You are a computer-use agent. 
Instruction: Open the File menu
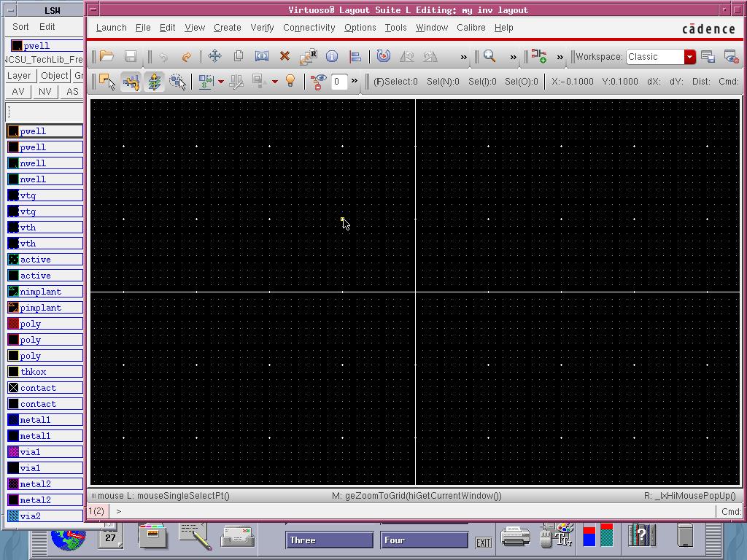(x=143, y=28)
